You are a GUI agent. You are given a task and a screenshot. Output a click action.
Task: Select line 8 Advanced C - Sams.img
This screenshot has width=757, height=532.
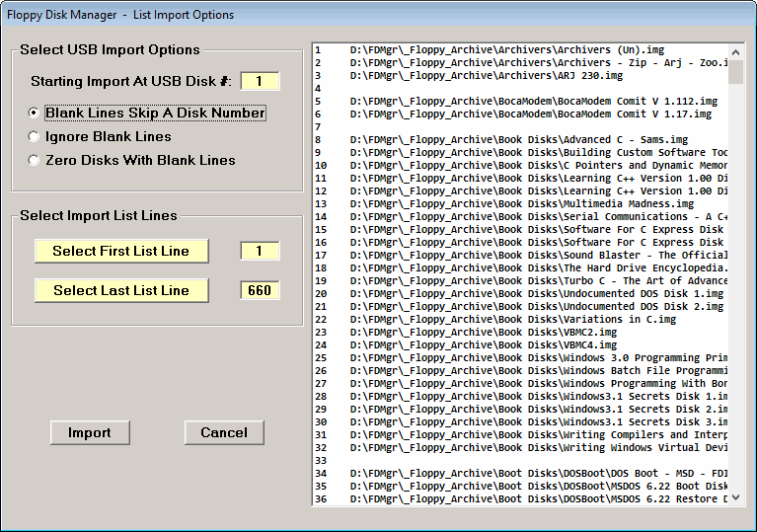(520, 139)
